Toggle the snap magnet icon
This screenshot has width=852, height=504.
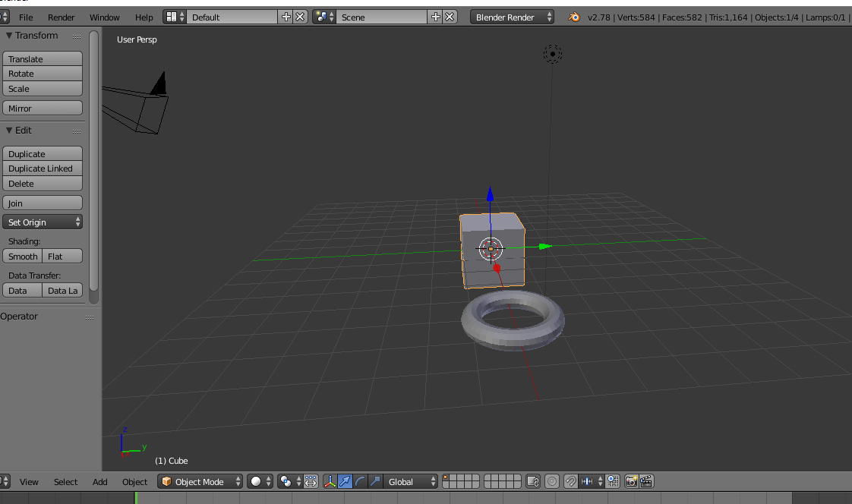coord(570,481)
